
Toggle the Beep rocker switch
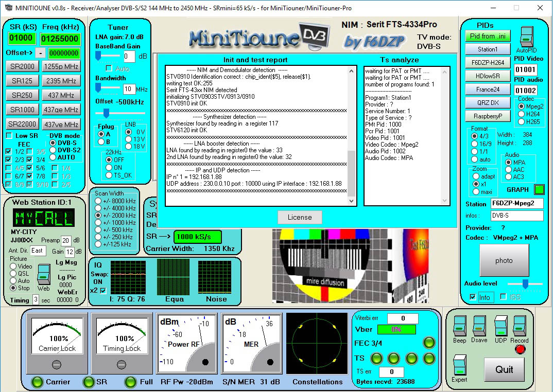click(459, 326)
